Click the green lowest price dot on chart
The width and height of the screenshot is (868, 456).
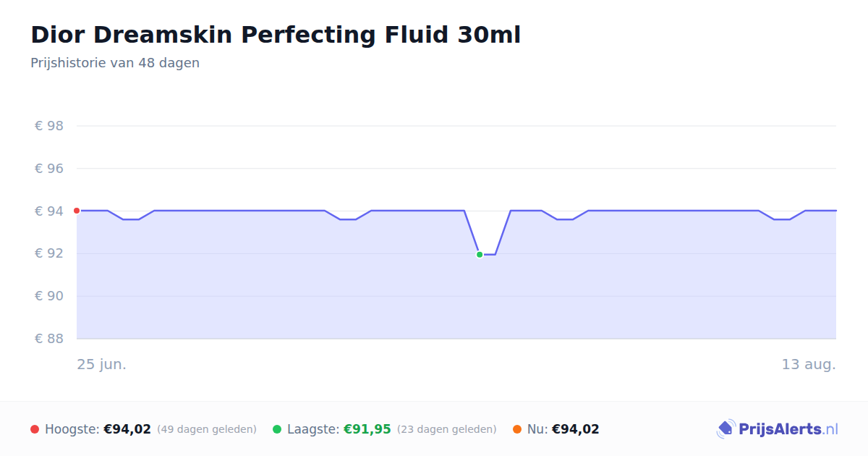(x=480, y=255)
